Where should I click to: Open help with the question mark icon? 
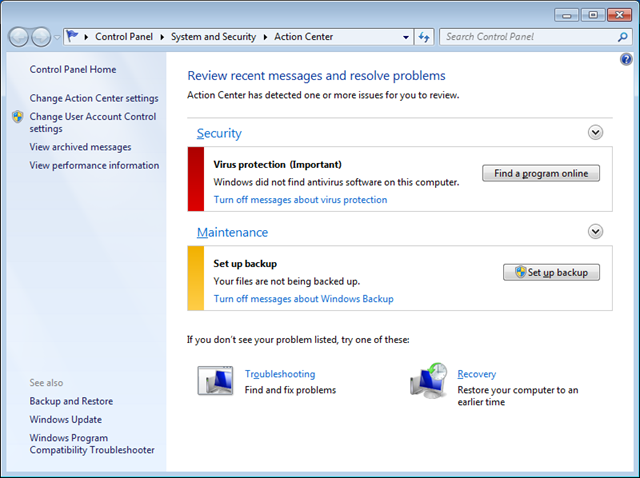626,60
